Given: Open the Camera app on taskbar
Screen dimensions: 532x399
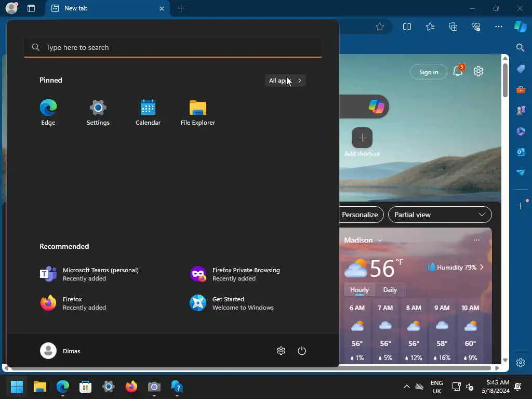Looking at the screenshot, I should tap(154, 387).
